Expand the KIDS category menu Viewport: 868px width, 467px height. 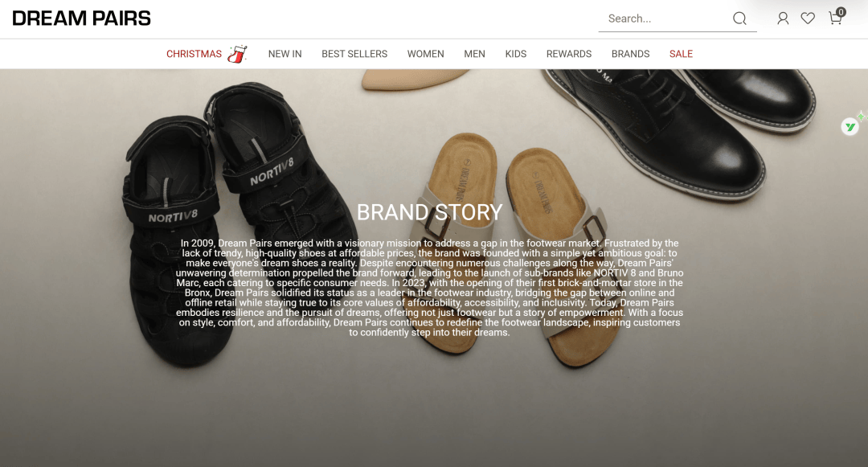[x=516, y=54]
